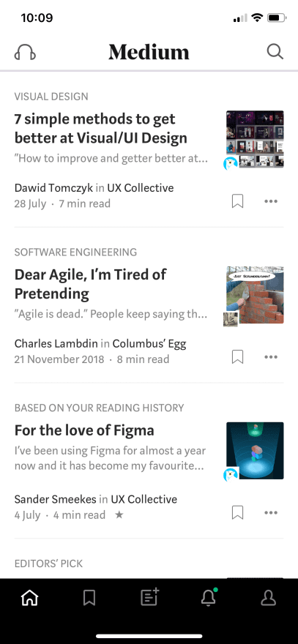Open the profile tab icon
The image size is (298, 644).
(269, 598)
